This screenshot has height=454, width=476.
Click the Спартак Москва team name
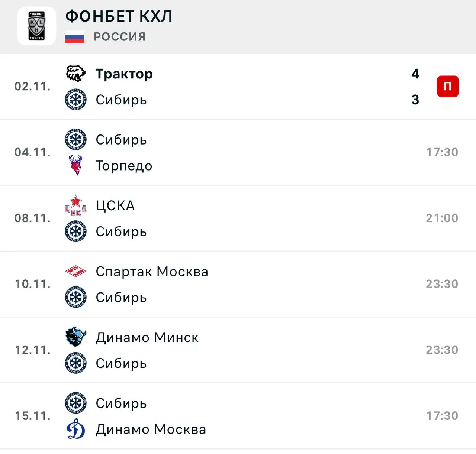pos(152,272)
